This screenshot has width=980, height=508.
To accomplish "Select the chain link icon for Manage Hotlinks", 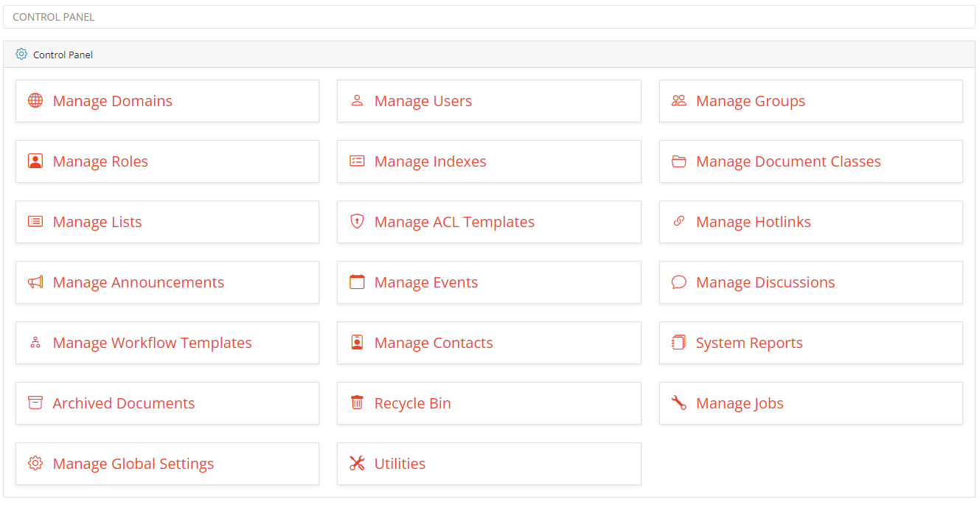I will pos(678,221).
